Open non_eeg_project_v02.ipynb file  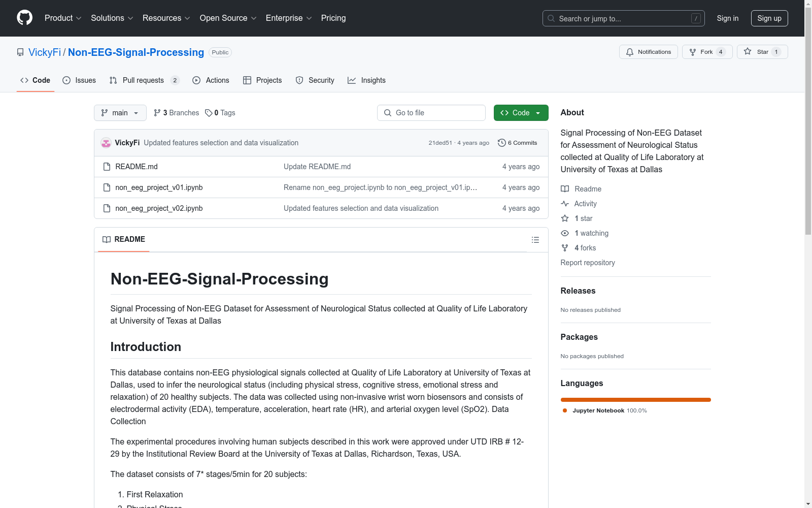point(159,208)
